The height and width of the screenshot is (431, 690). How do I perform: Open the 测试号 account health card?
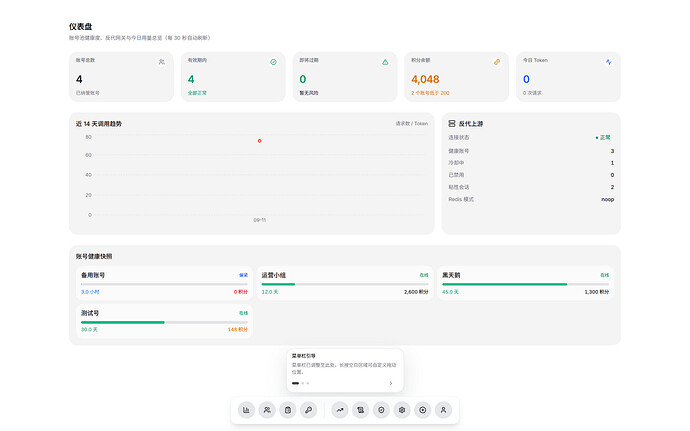point(164,321)
